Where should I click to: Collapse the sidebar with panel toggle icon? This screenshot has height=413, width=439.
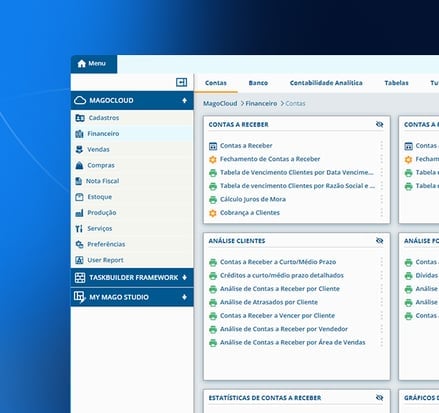[181, 82]
